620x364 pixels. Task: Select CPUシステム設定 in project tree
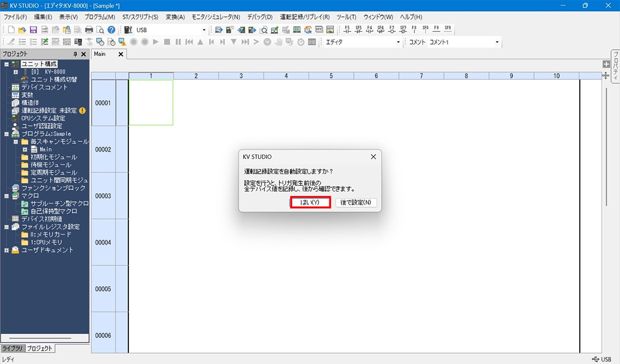tap(43, 118)
